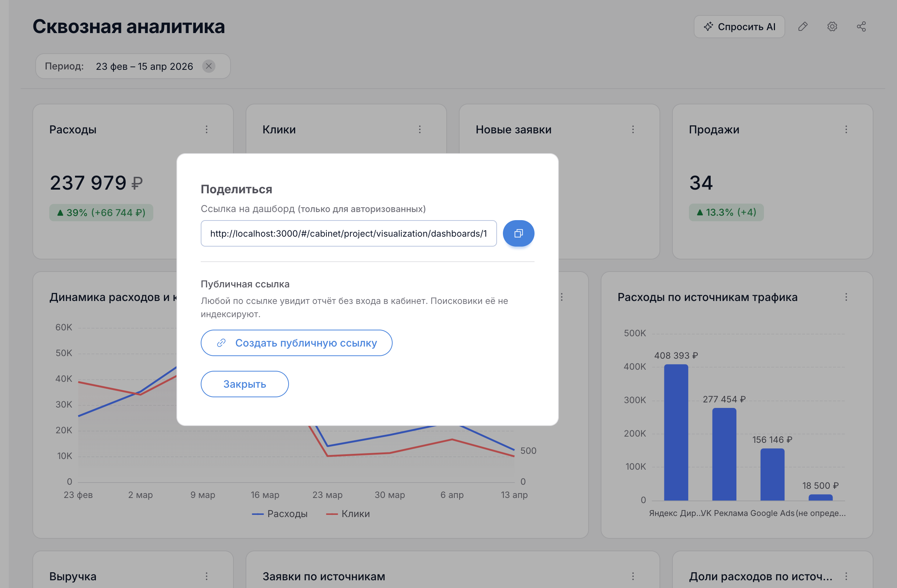Open Клики card options menu
The image size is (897, 588).
[x=420, y=130]
